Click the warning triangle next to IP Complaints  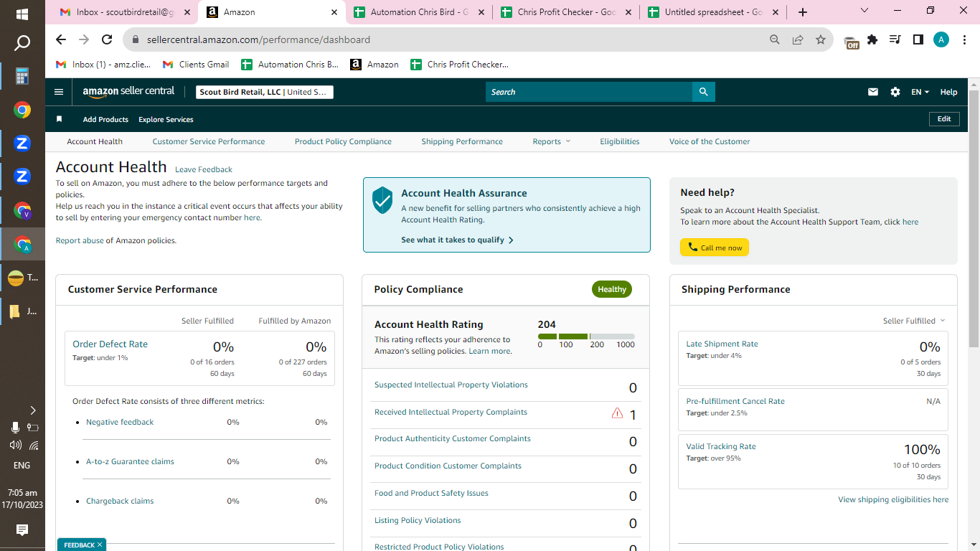click(x=617, y=413)
